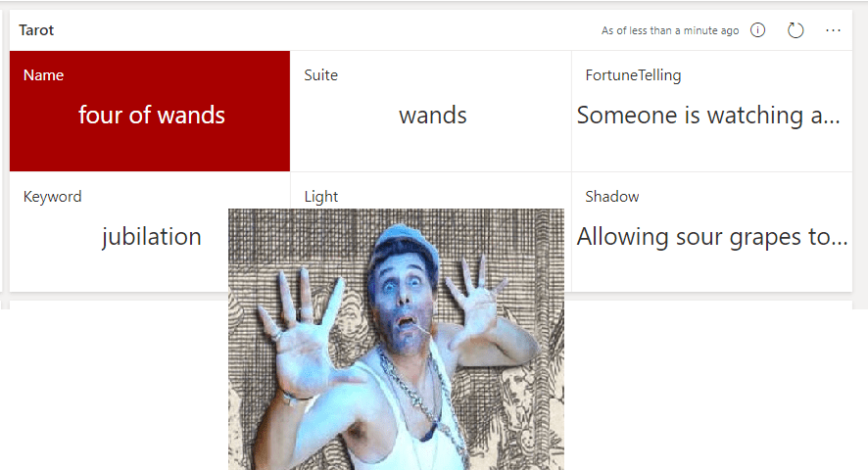This screenshot has width=868, height=470.
Task: Select the red Name tile
Action: (x=150, y=111)
